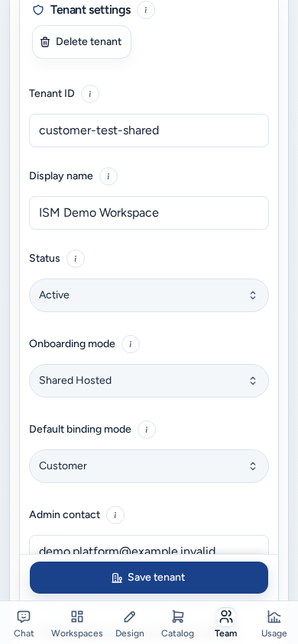The width and height of the screenshot is (298, 644).
Task: Click the Onboarding mode label
Action: (72, 344)
